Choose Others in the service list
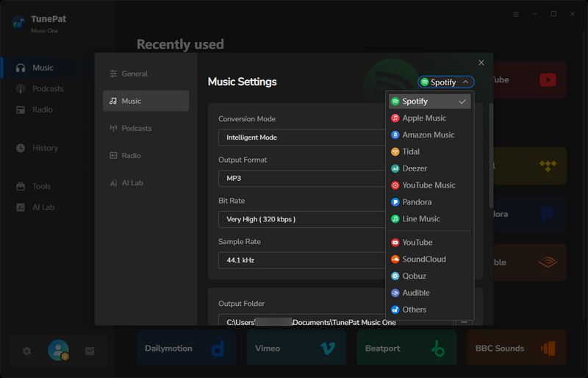Image resolution: width=588 pixels, height=378 pixels. 429,310
